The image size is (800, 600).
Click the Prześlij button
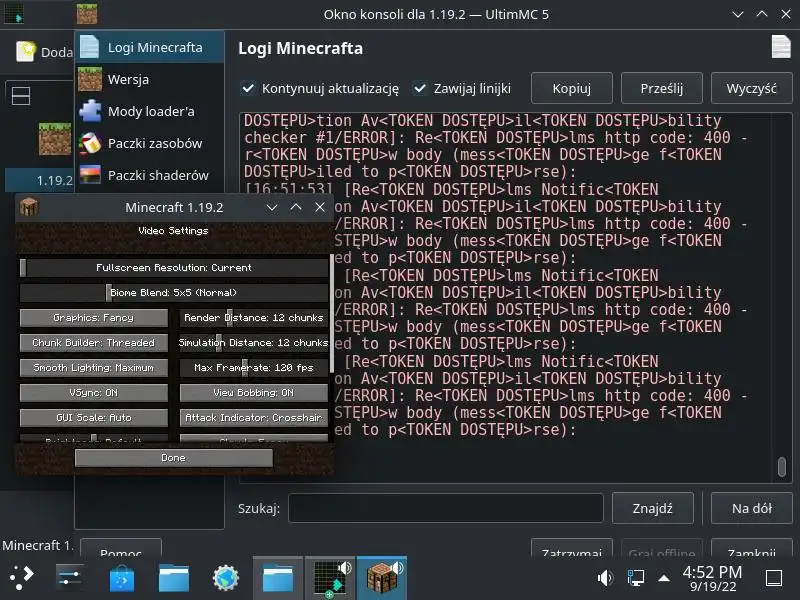[x=662, y=88]
